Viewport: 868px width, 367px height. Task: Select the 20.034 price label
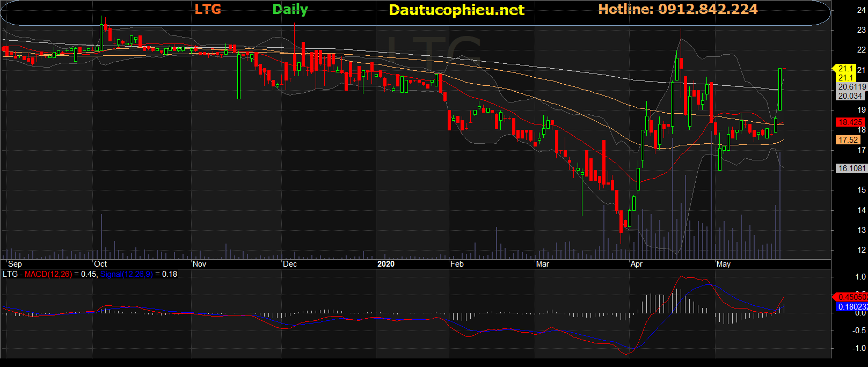[850, 96]
